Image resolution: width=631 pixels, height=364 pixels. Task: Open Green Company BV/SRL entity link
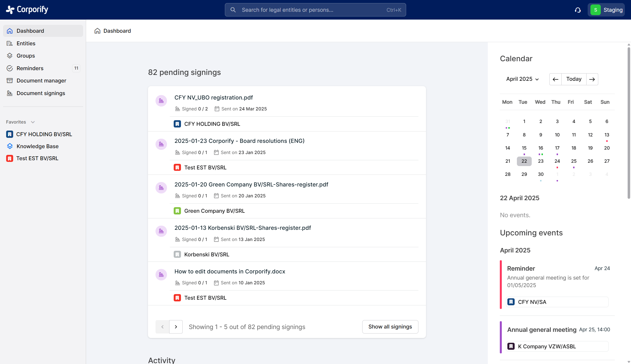pos(214,211)
